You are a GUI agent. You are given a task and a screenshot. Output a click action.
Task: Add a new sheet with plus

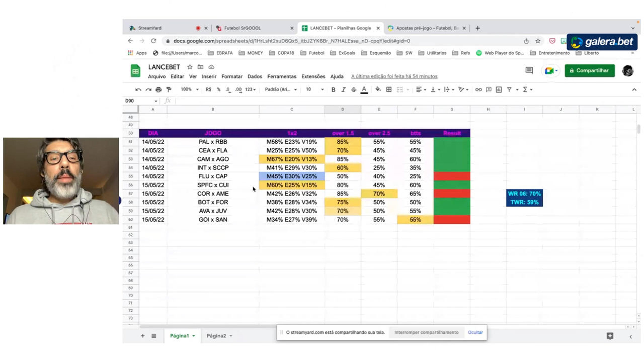pos(143,336)
